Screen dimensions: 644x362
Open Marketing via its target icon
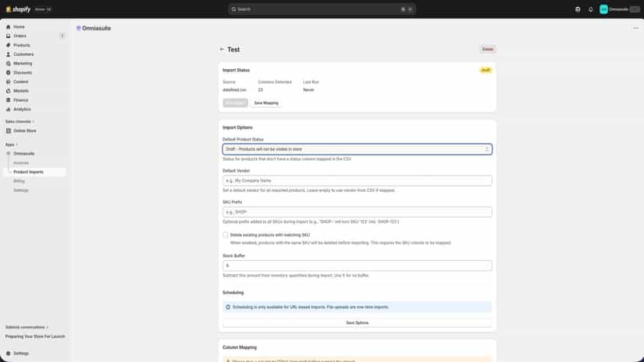9,63
